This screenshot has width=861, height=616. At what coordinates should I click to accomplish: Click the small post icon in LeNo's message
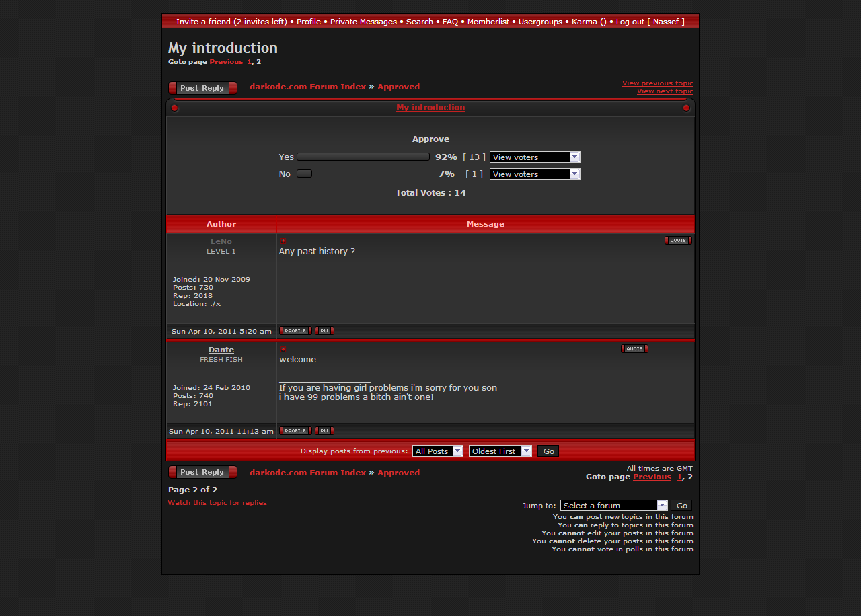283,241
